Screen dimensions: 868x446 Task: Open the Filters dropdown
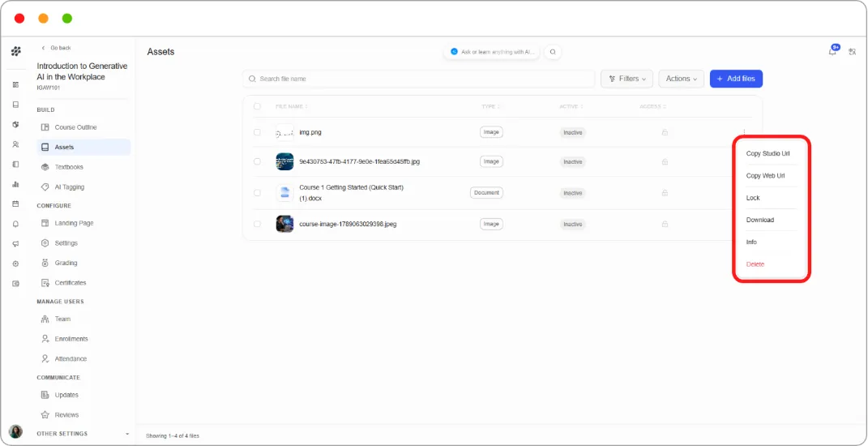point(626,79)
